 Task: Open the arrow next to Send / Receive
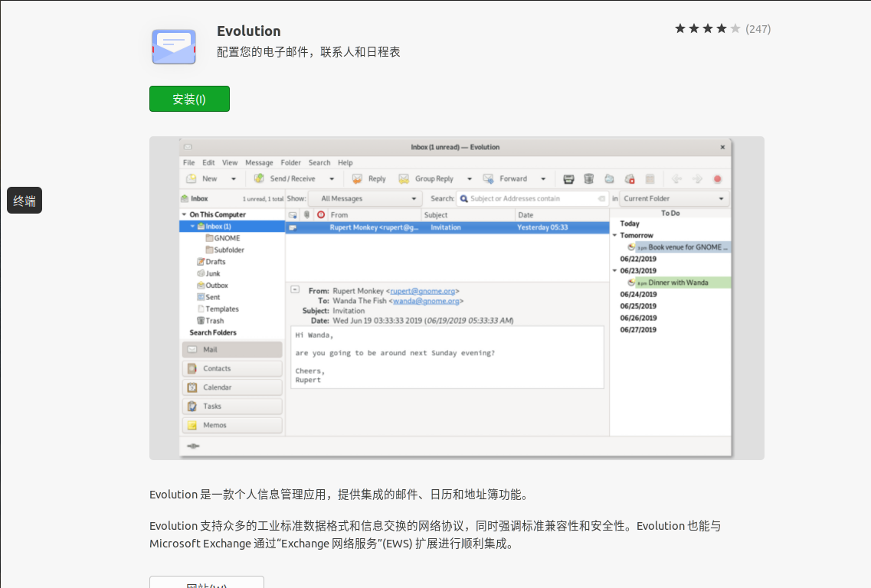pos(332,179)
